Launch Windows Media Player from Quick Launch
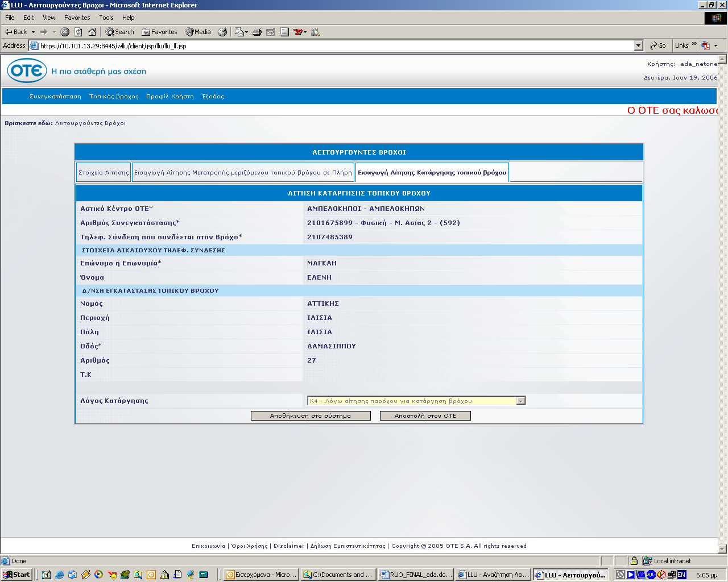 pos(98,575)
